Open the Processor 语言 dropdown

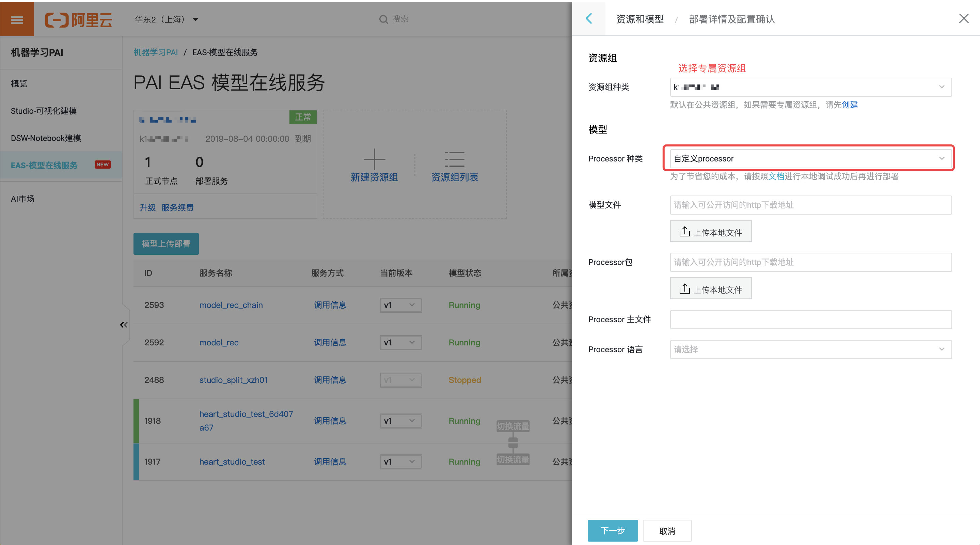pos(811,349)
